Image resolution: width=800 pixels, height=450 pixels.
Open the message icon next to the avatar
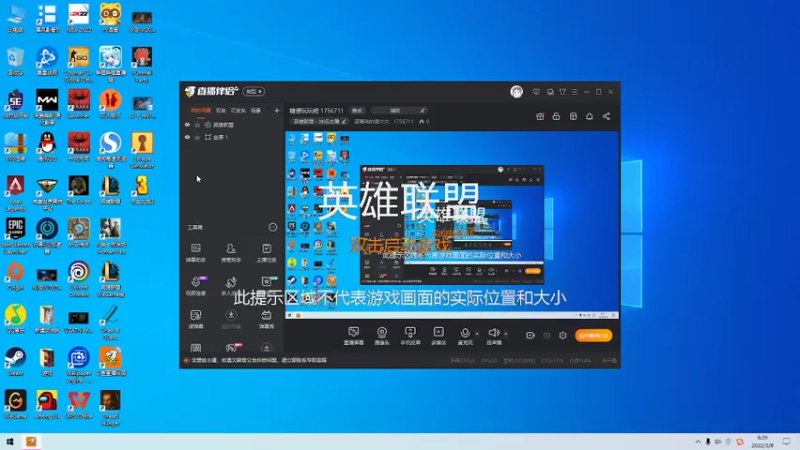[x=536, y=92]
